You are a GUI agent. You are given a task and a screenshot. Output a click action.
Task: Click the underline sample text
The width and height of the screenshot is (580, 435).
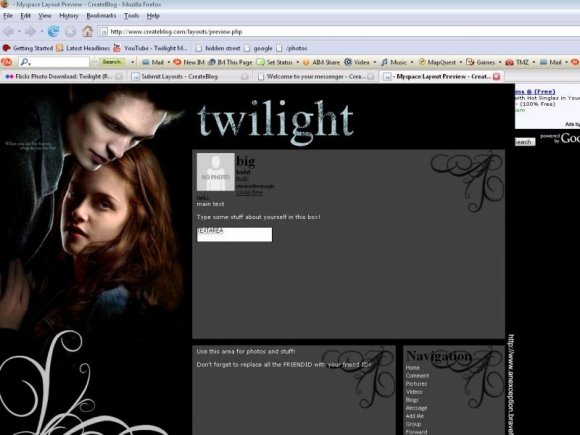249,193
